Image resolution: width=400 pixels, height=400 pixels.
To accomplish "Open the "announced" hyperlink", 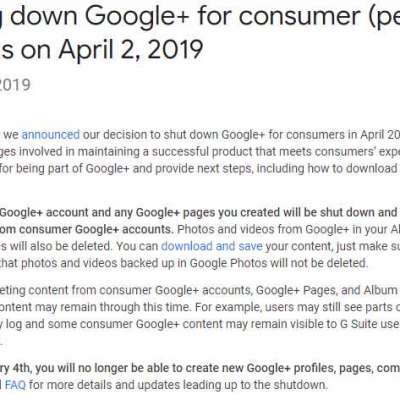I will [x=51, y=135].
